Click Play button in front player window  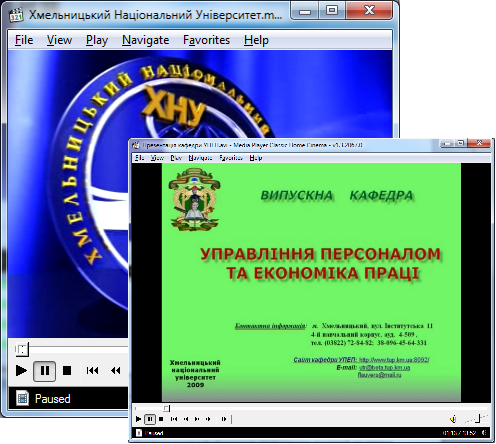(139, 419)
